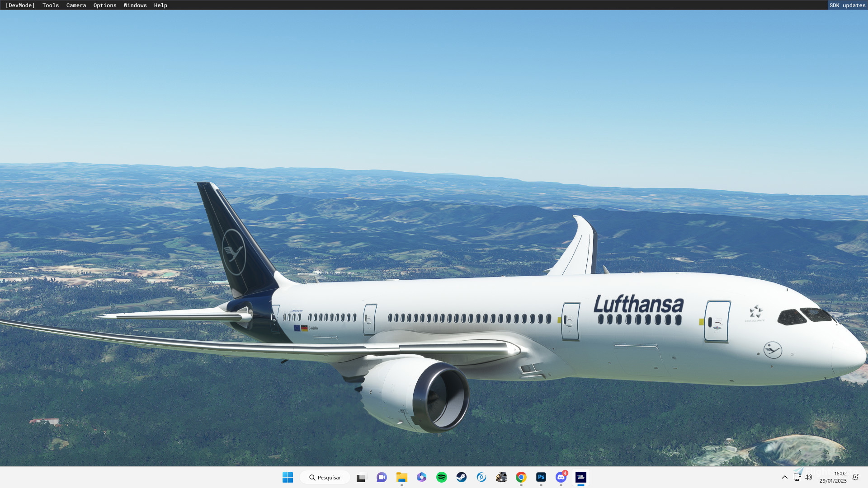Image resolution: width=868 pixels, height=488 pixels.
Task: Open Discord from the taskbar
Action: point(561,477)
